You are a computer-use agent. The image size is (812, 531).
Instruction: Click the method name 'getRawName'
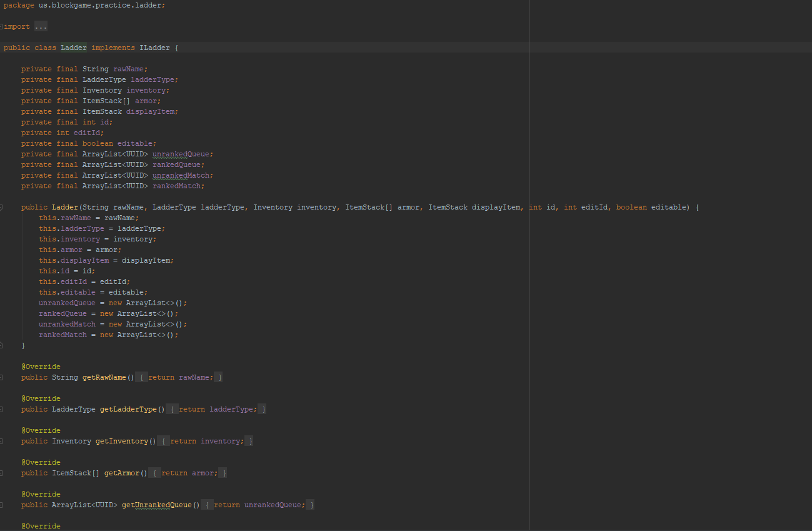104,377
